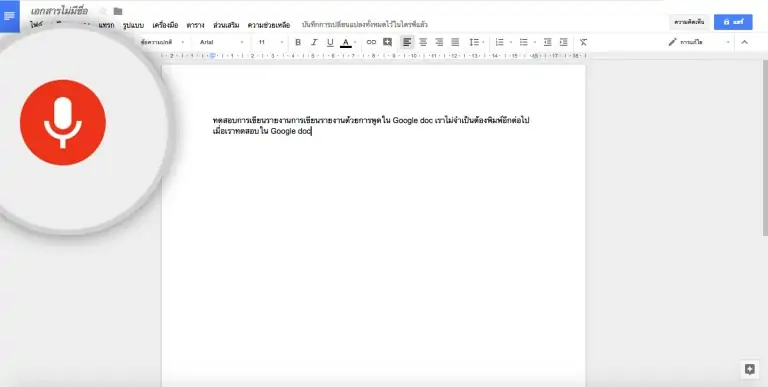Click the blue indent marker on the ruler
This screenshot has height=387, width=768.
(x=213, y=55)
